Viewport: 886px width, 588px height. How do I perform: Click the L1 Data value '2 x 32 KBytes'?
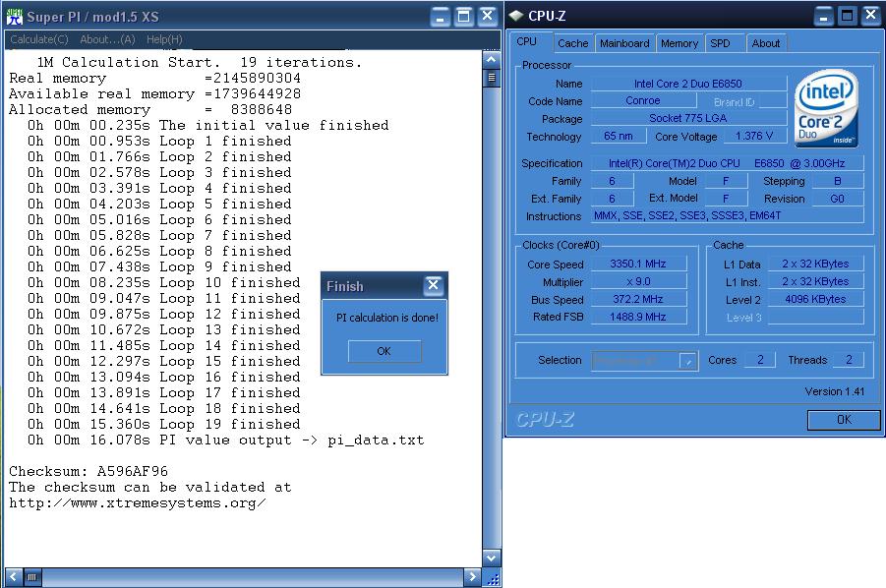[815, 264]
